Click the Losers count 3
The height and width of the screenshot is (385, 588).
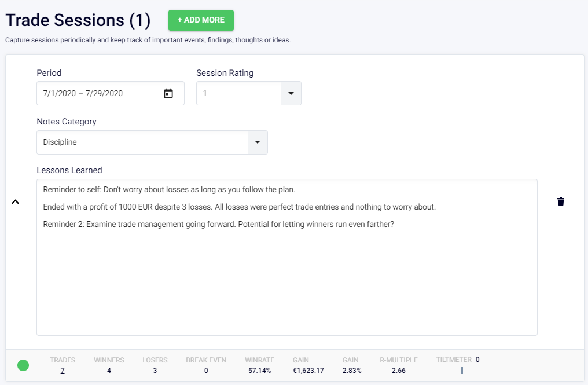(x=155, y=371)
